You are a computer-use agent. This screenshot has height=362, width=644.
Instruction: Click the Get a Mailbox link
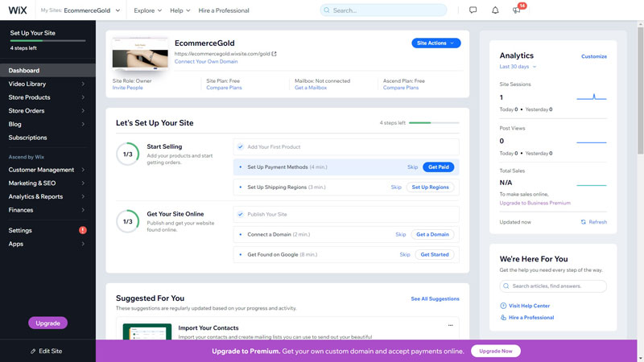pyautogui.click(x=311, y=88)
